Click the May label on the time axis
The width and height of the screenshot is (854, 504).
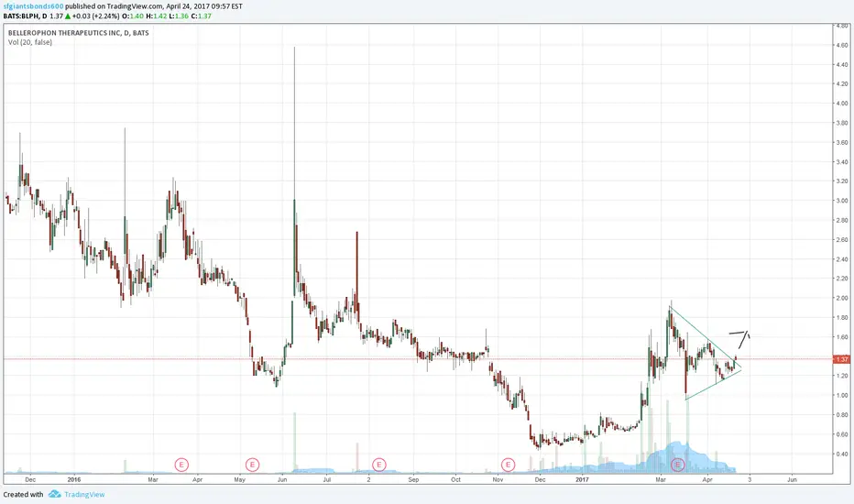[x=240, y=480]
